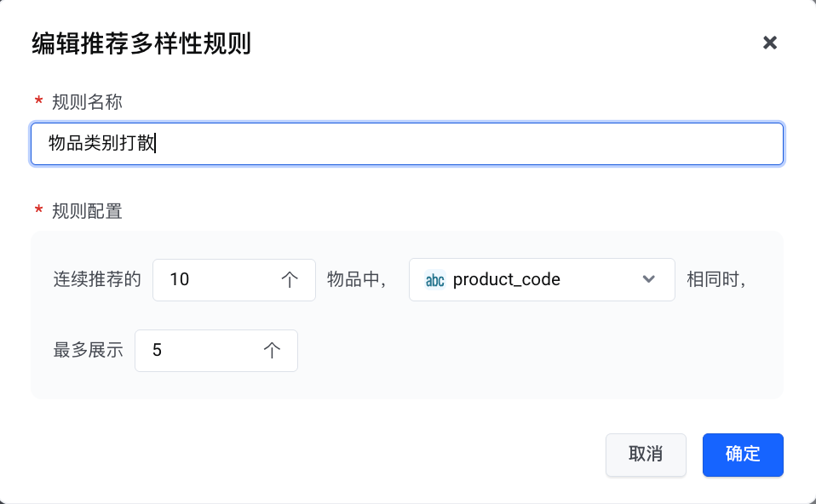The image size is (816, 504).
Task: Click the 连续推荐的 text label
Action: 97,279
